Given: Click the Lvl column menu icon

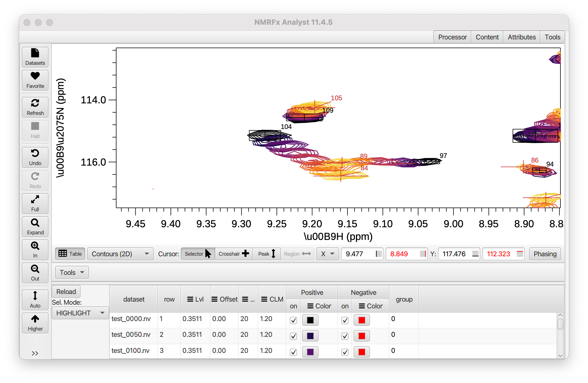Looking at the screenshot, I should (190, 299).
